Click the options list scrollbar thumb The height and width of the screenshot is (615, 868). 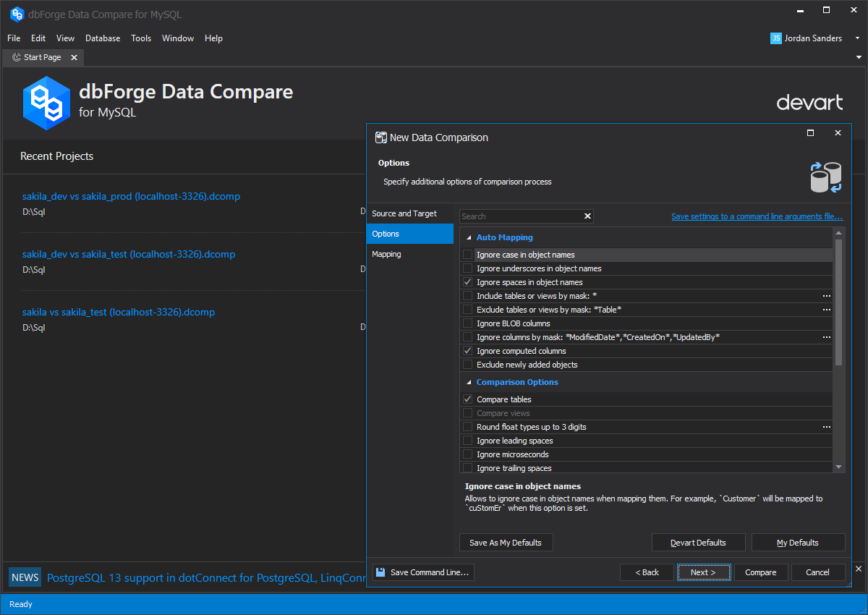[x=839, y=302]
